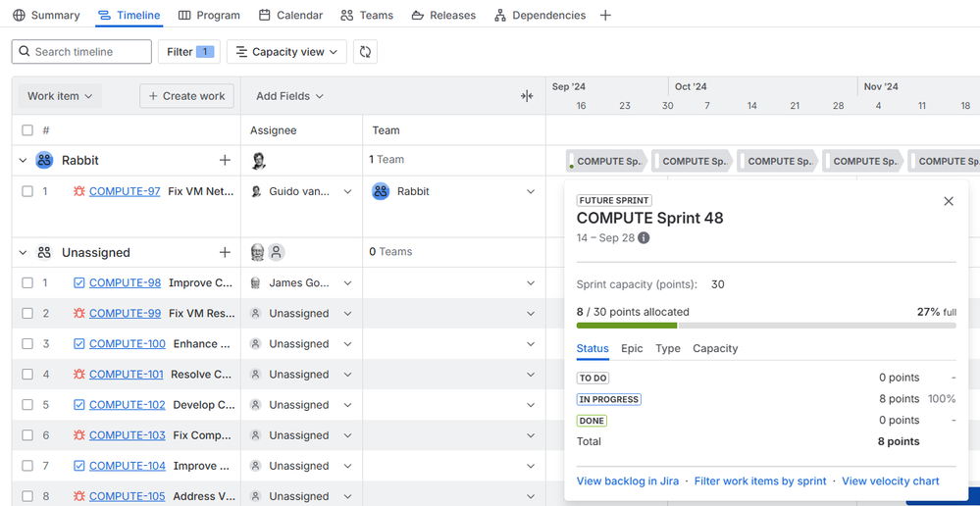Viewport: 980px width, 506px height.
Task: Check the box for COMPUTE-103
Action: [x=27, y=434]
